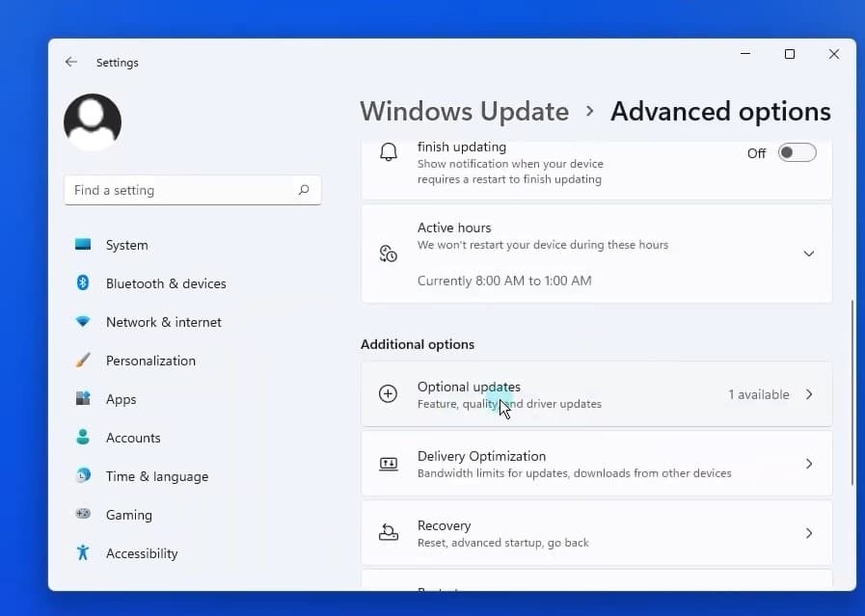865x616 pixels.
Task: Click the Optional updates plus-circle icon
Action: (x=388, y=393)
